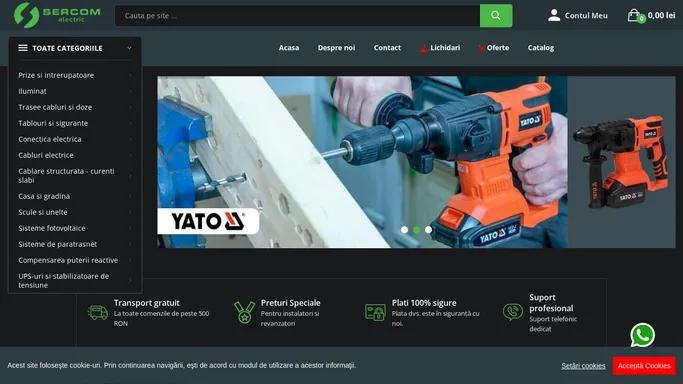Expand Scule si unelte arrow
This screenshot has width=683, height=384.
130,212
